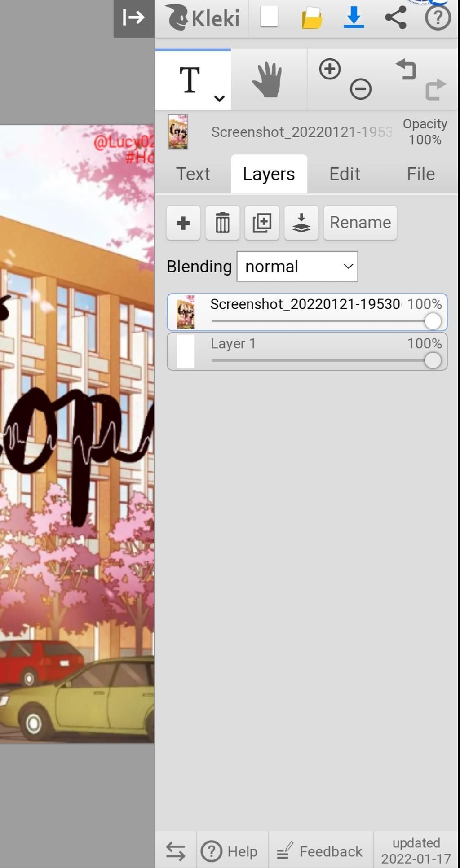Image resolution: width=460 pixels, height=868 pixels.
Task: Switch to the Text tab
Action: (x=193, y=174)
